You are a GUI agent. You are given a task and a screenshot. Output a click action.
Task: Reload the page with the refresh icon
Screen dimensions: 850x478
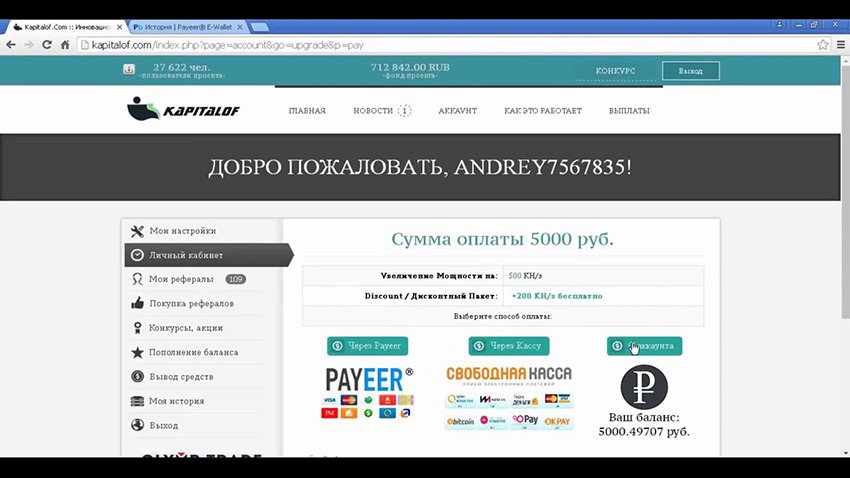(x=47, y=45)
